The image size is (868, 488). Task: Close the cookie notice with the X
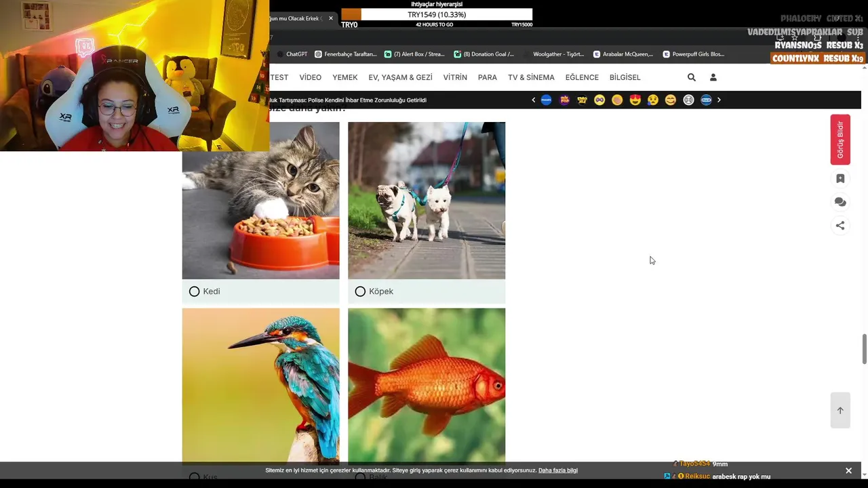(848, 470)
